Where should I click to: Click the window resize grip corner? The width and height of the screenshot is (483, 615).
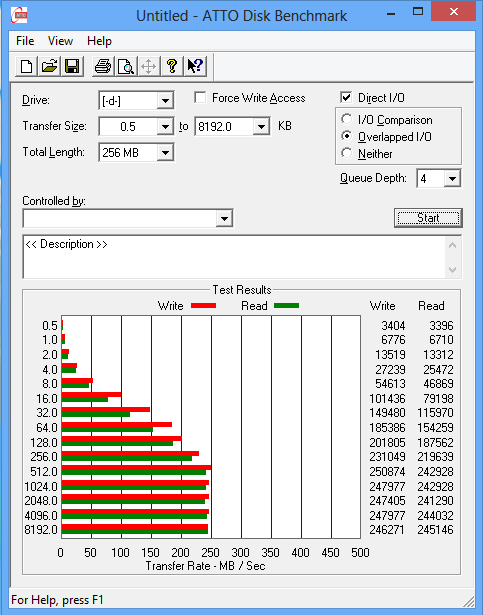[469, 601]
